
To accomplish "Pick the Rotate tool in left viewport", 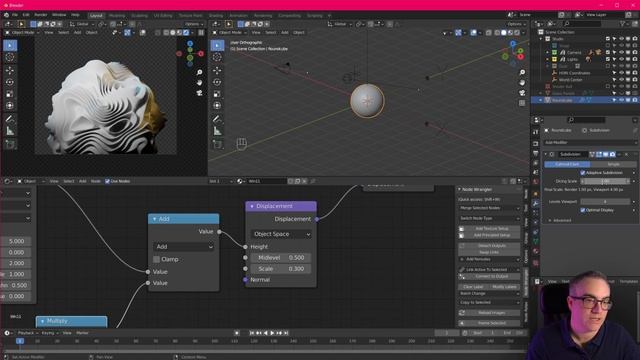I will [10, 82].
